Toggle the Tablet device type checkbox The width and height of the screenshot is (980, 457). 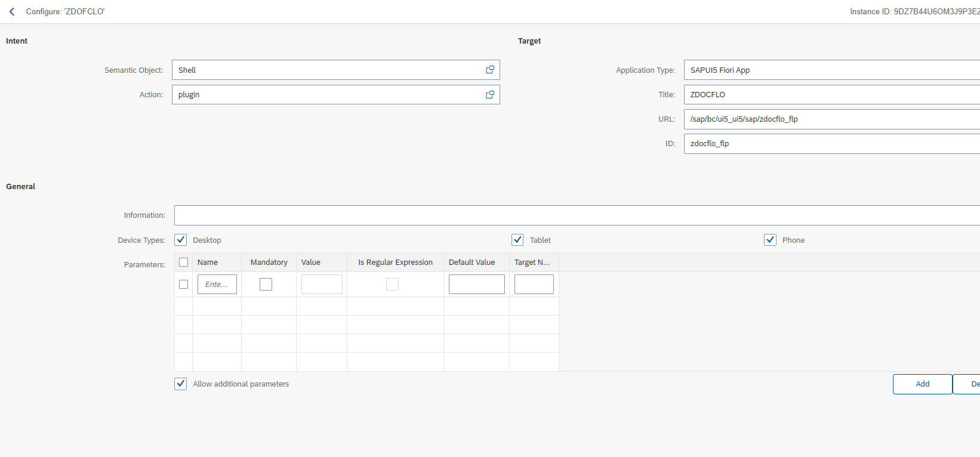click(x=517, y=240)
